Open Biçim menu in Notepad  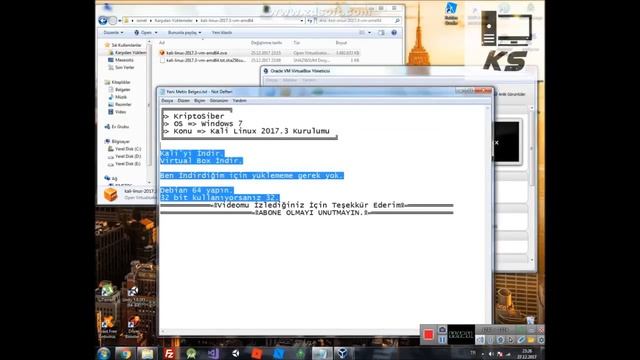(x=200, y=100)
